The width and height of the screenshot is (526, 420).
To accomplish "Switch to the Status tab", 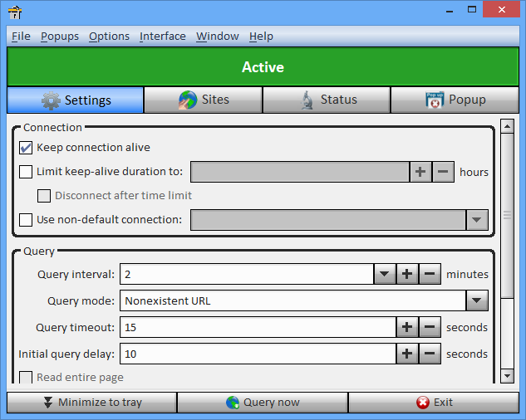I will [327, 100].
